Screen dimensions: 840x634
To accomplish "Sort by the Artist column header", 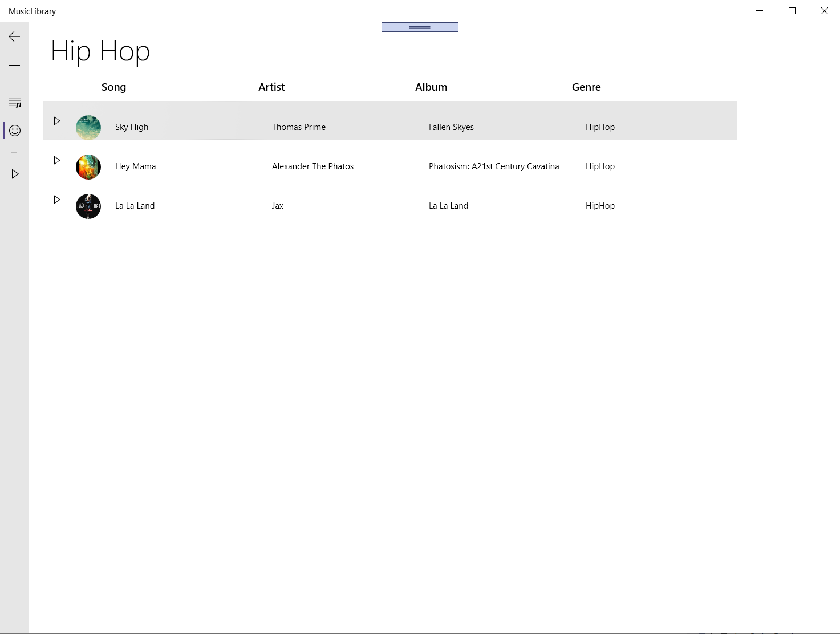I will coord(271,87).
